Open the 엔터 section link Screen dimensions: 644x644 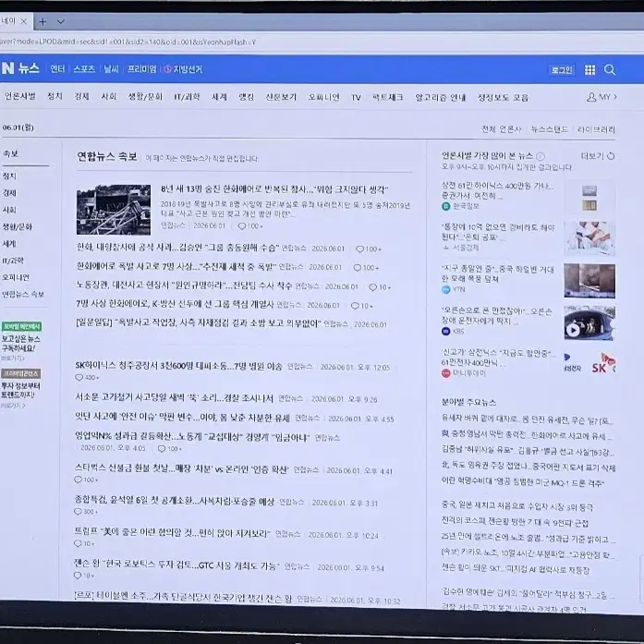pyautogui.click(x=57, y=68)
